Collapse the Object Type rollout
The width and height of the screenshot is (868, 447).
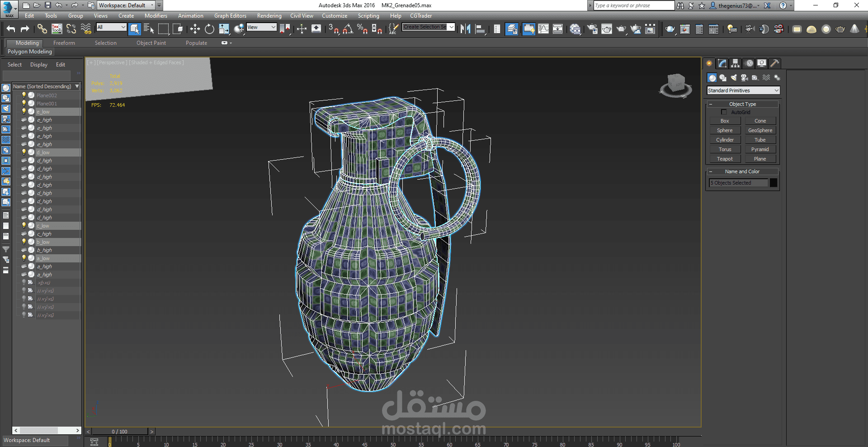742,104
